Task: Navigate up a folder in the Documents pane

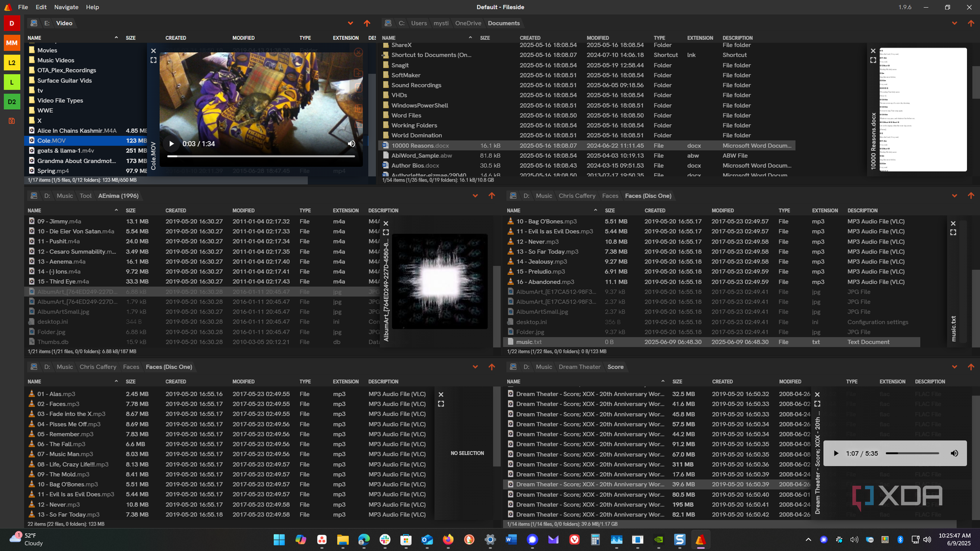Action: pos(972,23)
